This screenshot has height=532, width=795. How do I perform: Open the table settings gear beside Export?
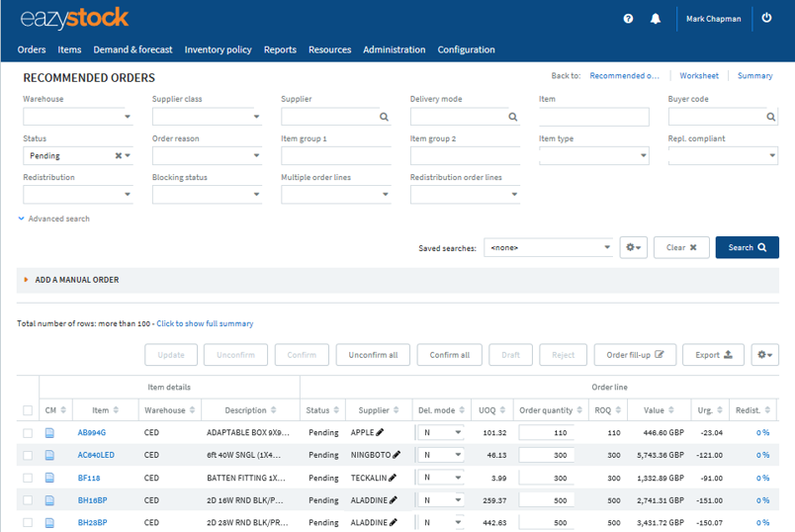coord(764,355)
